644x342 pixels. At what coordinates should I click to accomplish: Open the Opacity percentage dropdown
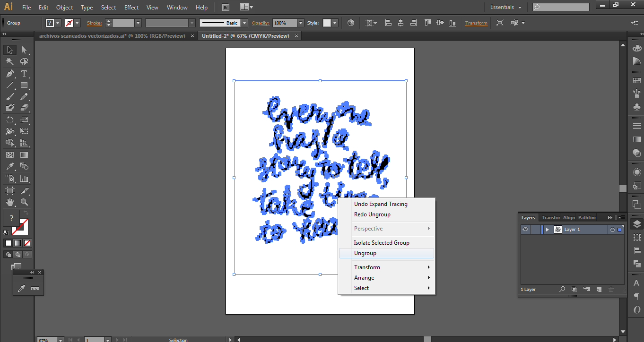(301, 23)
